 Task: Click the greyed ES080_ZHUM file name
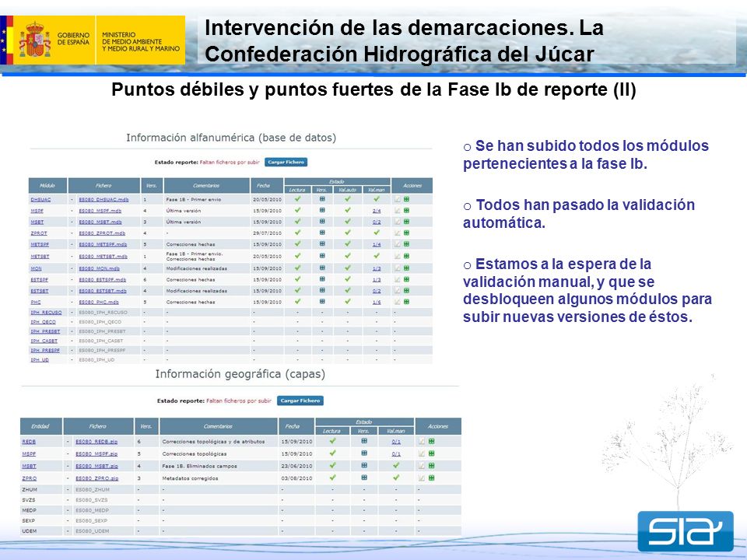pyautogui.click(x=93, y=489)
